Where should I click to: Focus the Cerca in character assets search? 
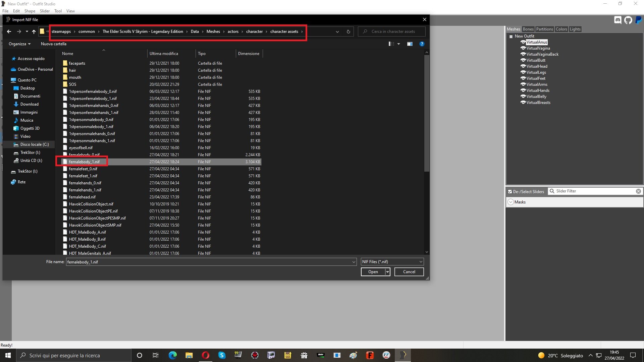392,32
